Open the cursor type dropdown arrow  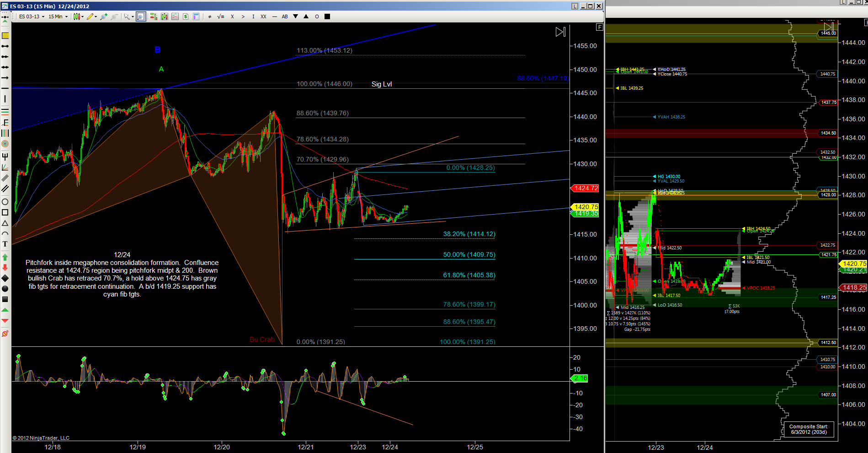tap(133, 17)
